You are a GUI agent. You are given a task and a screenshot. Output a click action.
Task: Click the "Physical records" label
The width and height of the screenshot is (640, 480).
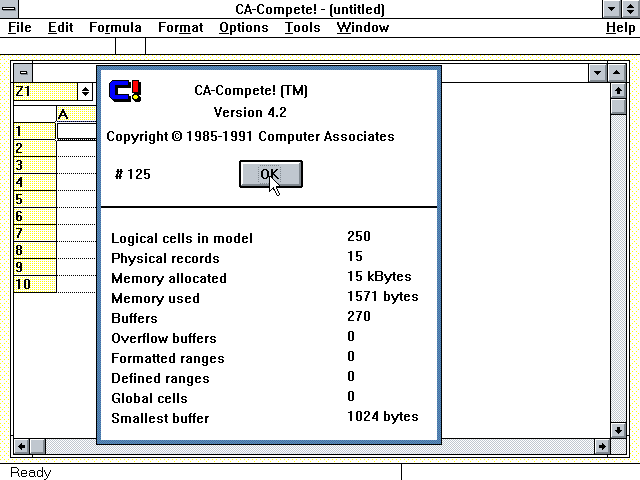click(165, 258)
